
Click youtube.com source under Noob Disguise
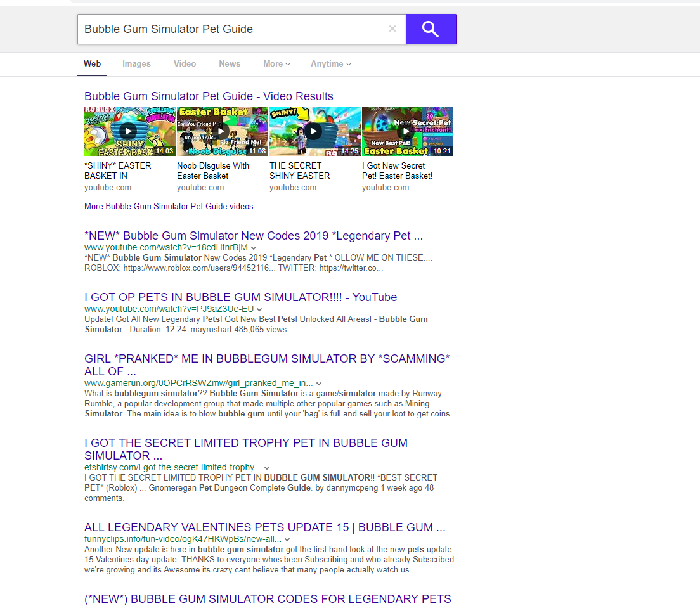200,188
